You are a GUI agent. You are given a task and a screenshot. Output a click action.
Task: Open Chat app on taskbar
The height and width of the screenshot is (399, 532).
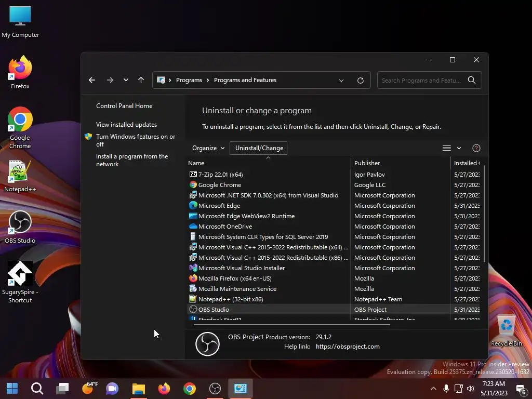click(x=112, y=389)
